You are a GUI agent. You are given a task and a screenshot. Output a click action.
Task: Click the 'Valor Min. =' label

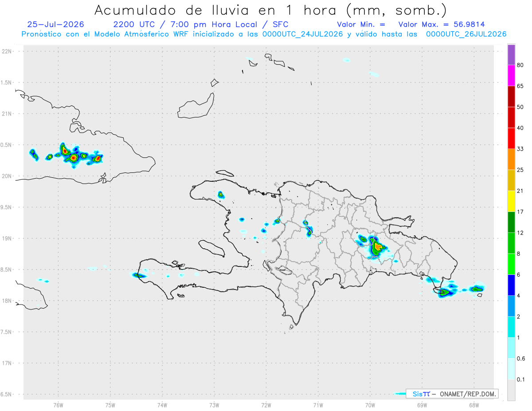coord(361,24)
